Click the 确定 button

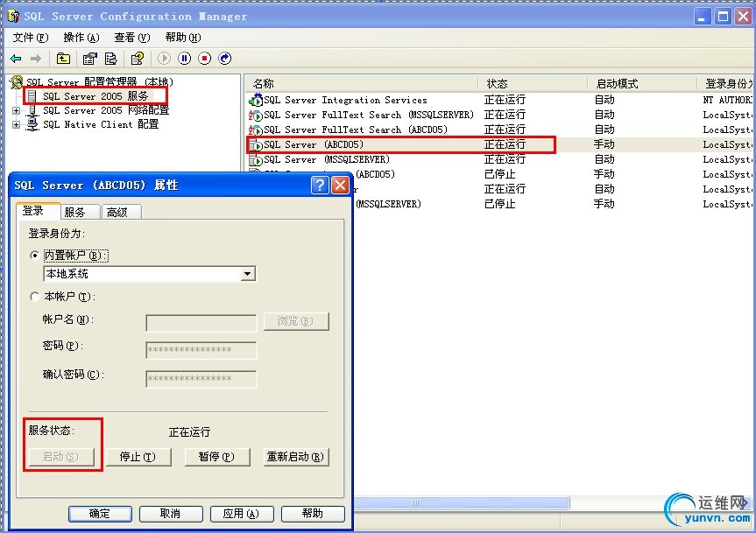100,514
